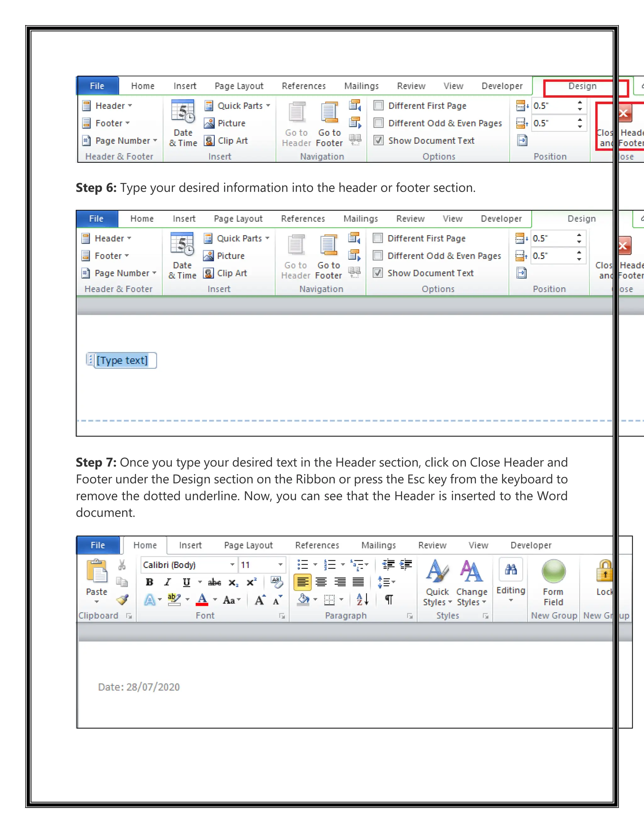
Task: Click the Shading paint bucket swatch
Action: point(303,600)
